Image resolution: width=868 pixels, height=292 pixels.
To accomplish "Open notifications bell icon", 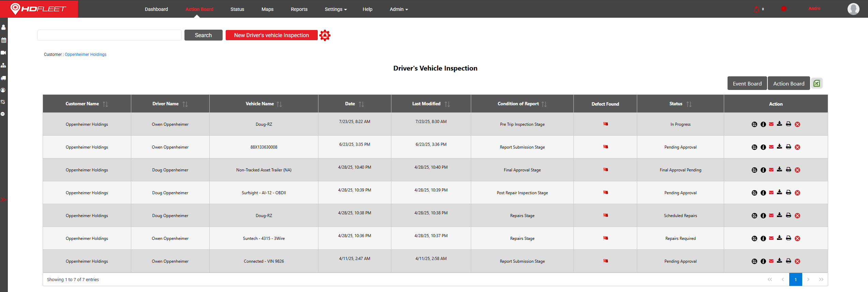I will coord(756,9).
